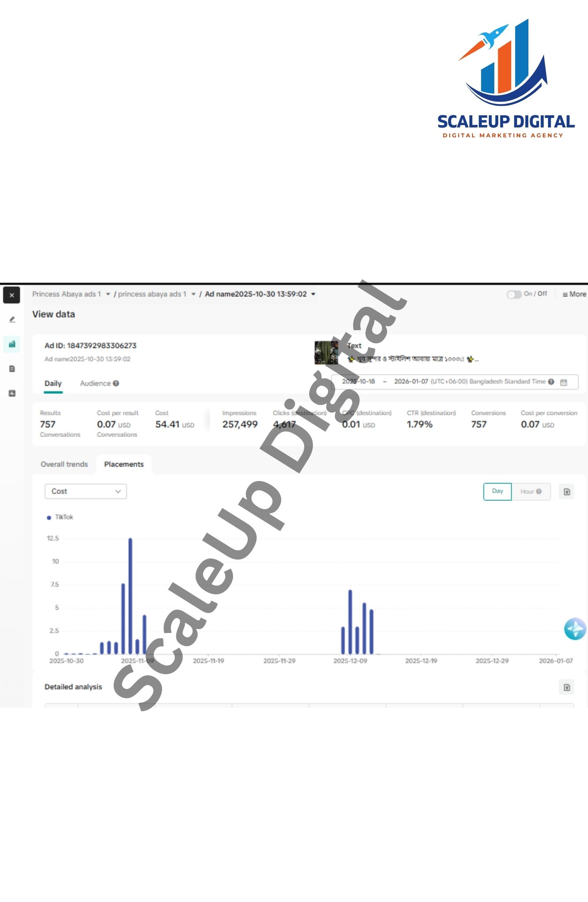588x902 pixels.
Task: Click the ad creative thumbnail
Action: [326, 353]
